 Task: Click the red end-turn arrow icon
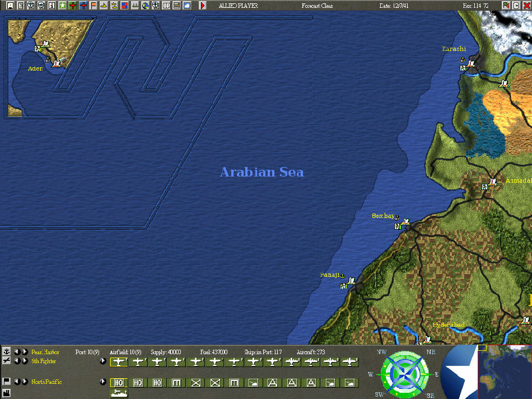(203, 6)
